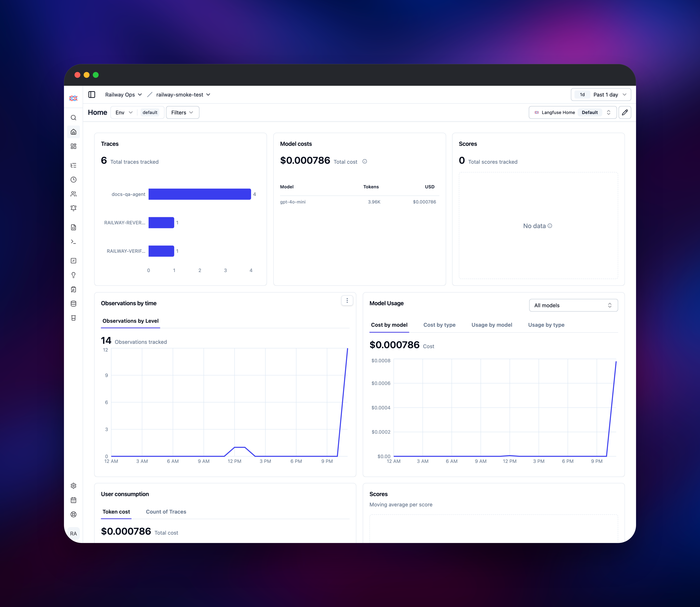Select the Token cost tab
Image resolution: width=700 pixels, height=607 pixels.
coord(116,512)
